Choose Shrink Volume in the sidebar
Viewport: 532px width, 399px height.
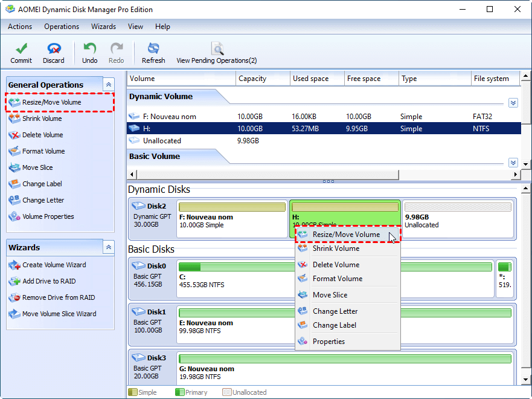click(35, 118)
